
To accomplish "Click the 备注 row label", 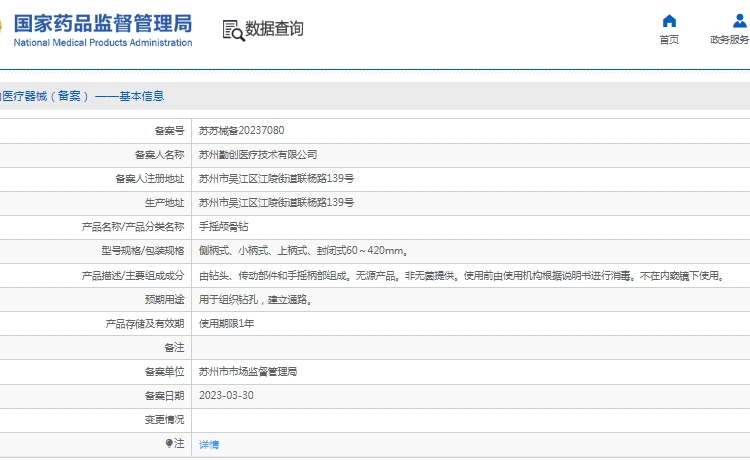I will [x=174, y=348].
